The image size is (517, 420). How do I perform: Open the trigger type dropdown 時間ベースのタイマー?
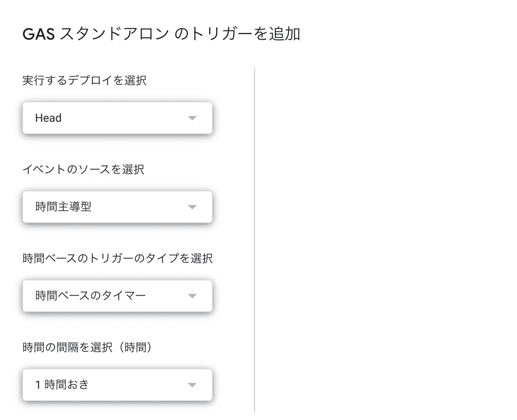tap(117, 296)
